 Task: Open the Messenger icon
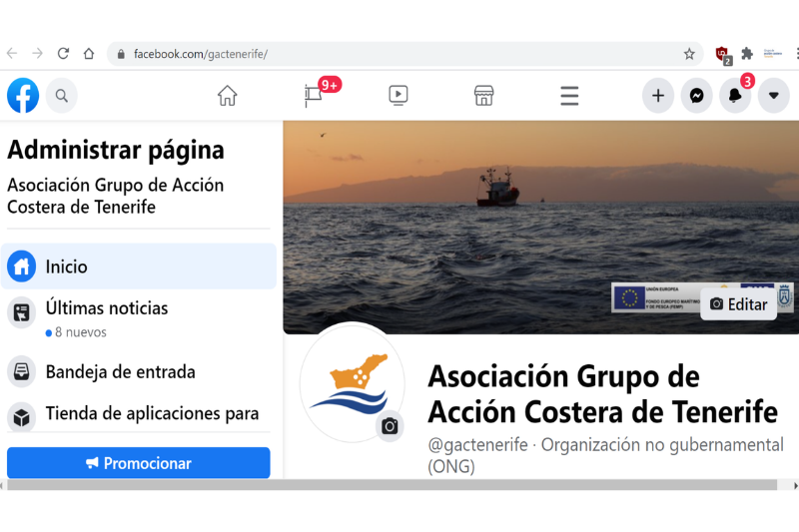click(x=696, y=96)
